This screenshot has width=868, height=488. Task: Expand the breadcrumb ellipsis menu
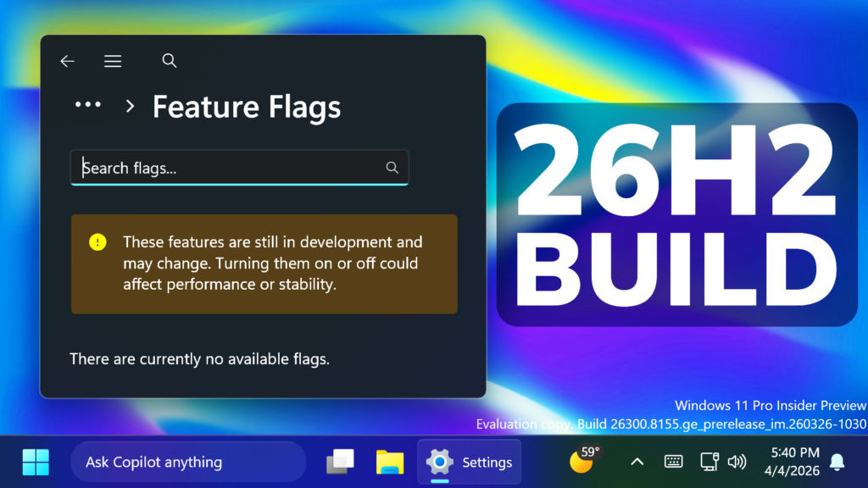tap(88, 106)
